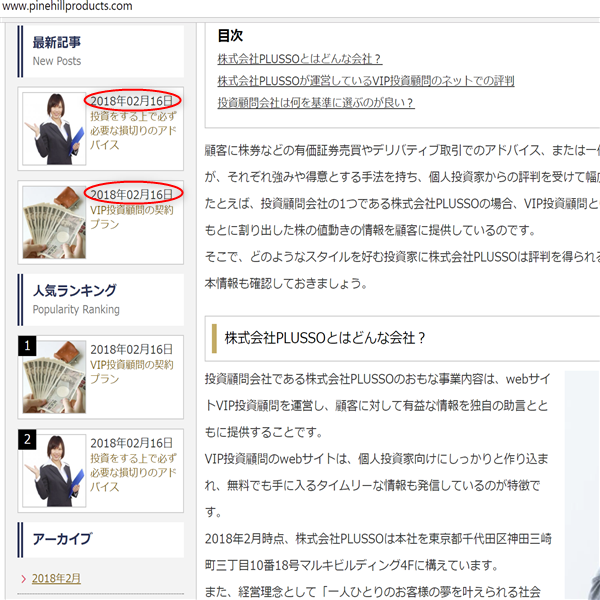Image resolution: width=600 pixels, height=600 pixels.
Task: Open VIP投資顧問の契約プラン article in New Posts
Action: tap(132, 218)
